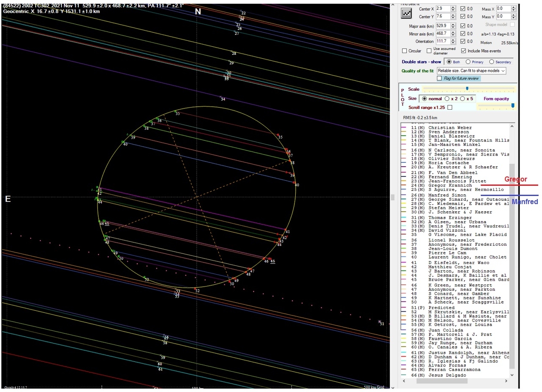Select observer row 46 K Green, near Westport

point(455,285)
